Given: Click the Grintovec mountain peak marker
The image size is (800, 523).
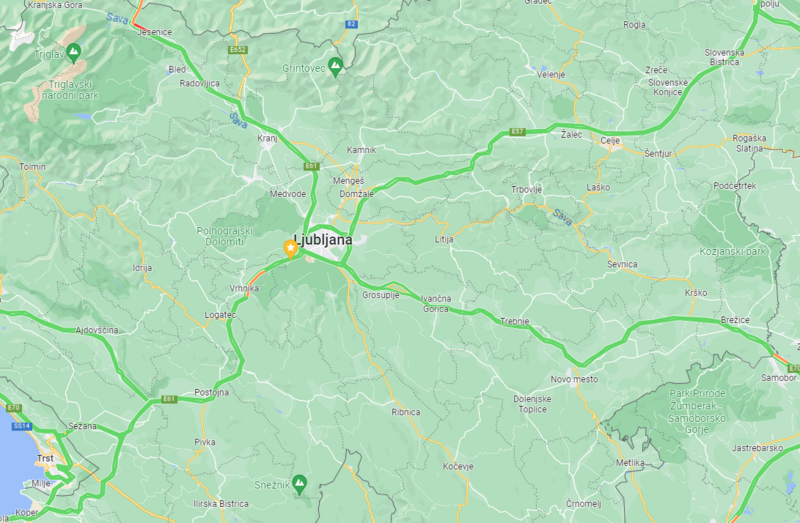Looking at the screenshot, I should 335,66.
